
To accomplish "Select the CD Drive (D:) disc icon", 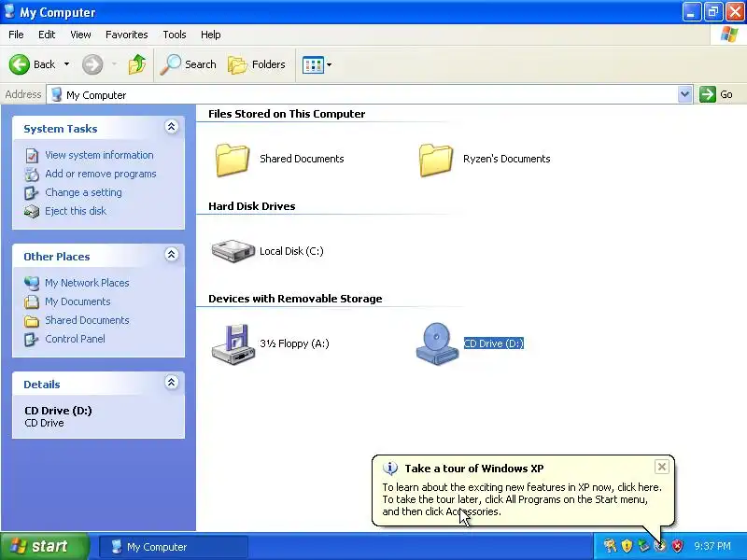I will [x=437, y=343].
